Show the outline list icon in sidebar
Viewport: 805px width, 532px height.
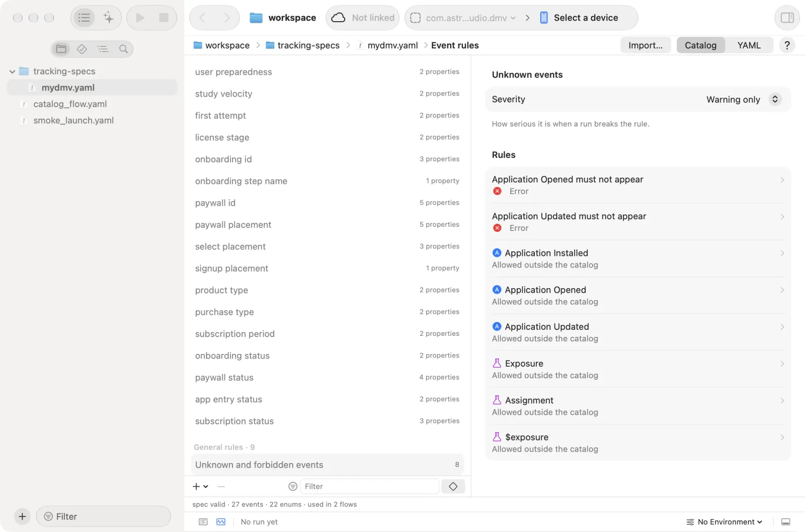pyautogui.click(x=103, y=49)
